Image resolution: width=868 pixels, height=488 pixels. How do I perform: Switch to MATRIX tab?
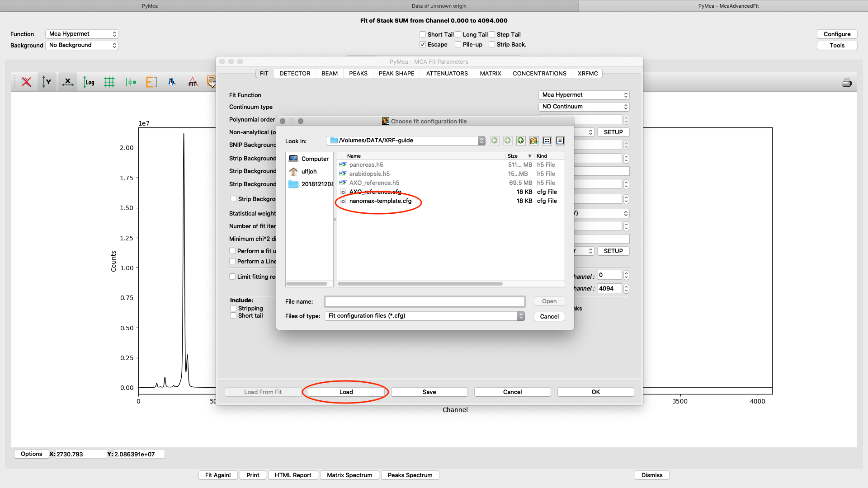(x=491, y=73)
